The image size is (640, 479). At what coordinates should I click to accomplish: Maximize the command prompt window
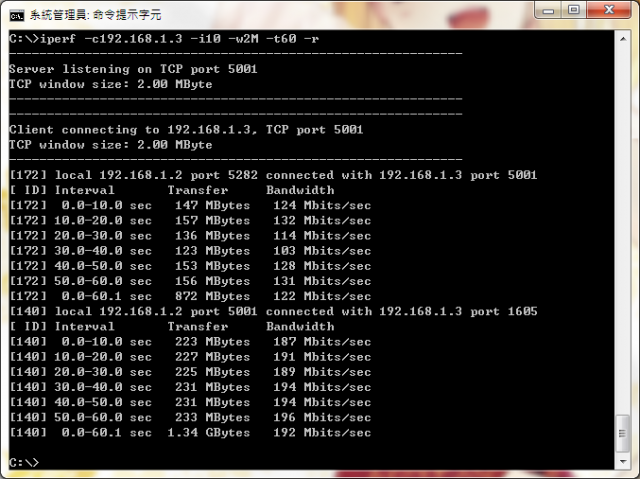(574, 10)
